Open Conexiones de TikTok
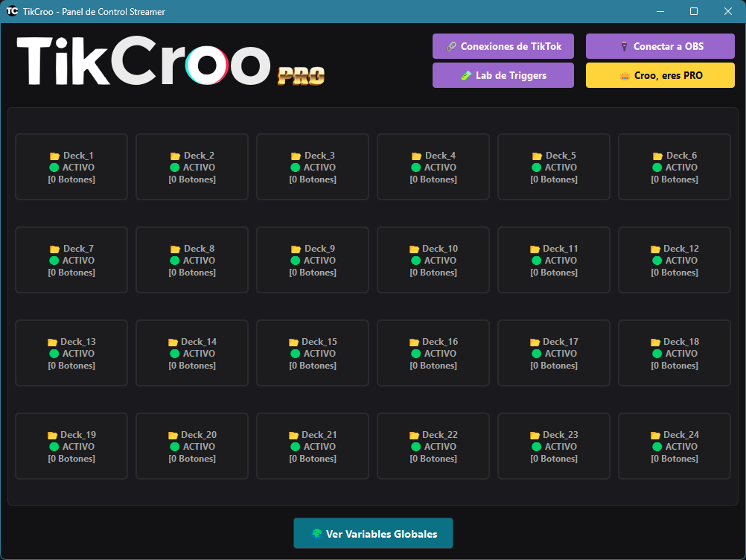 pyautogui.click(x=503, y=46)
